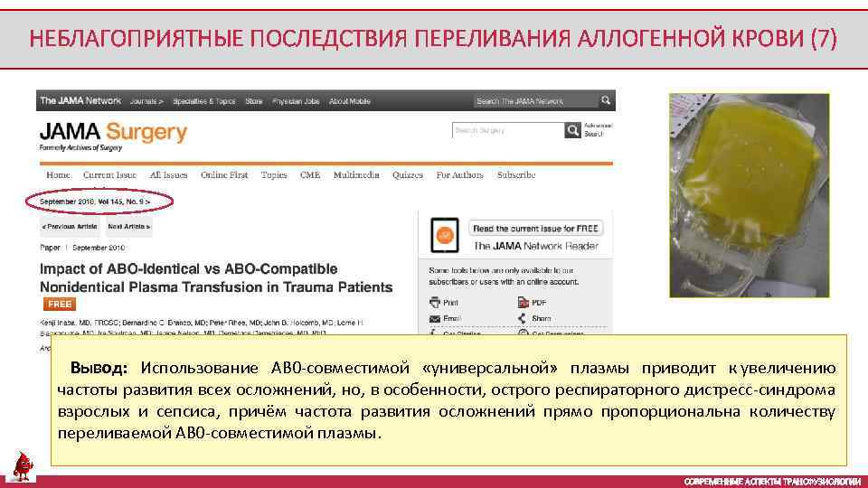868x488 pixels.
Task: Open the Journals dropdown in top bar
Action: click(x=146, y=101)
